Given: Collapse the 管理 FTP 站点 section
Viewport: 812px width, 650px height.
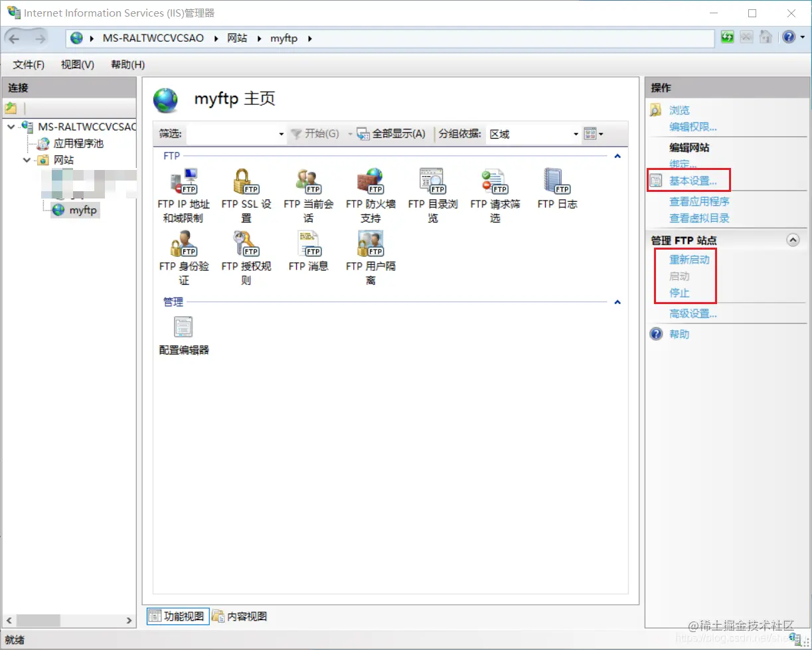Looking at the screenshot, I should [x=793, y=240].
